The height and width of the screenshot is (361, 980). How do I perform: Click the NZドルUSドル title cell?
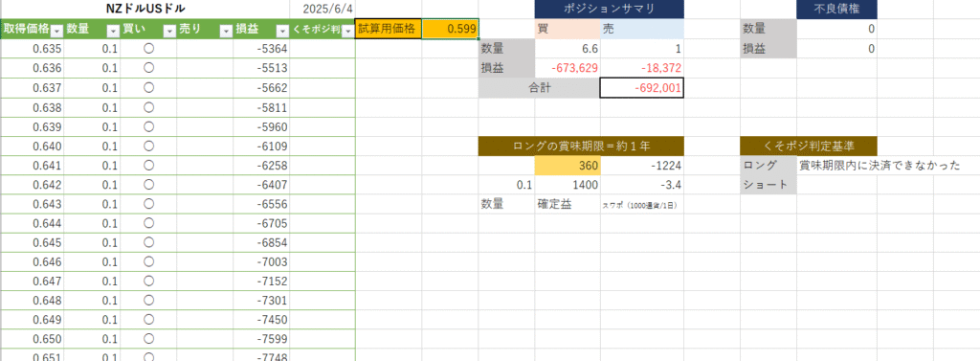145,10
